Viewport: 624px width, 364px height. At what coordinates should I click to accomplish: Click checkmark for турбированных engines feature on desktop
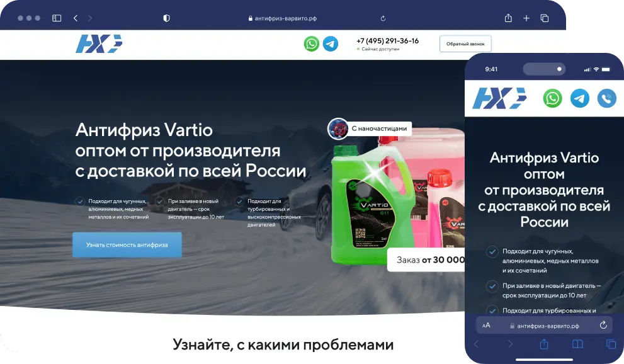pyautogui.click(x=239, y=202)
